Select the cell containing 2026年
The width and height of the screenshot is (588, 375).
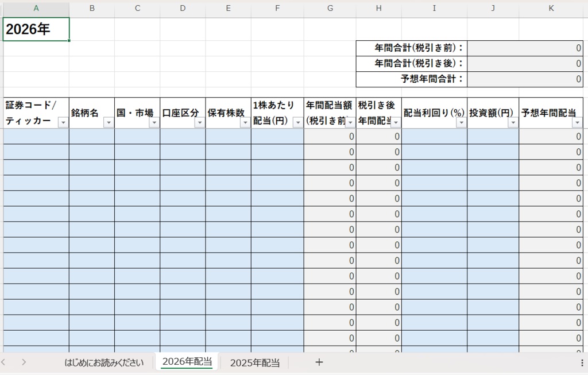point(36,29)
